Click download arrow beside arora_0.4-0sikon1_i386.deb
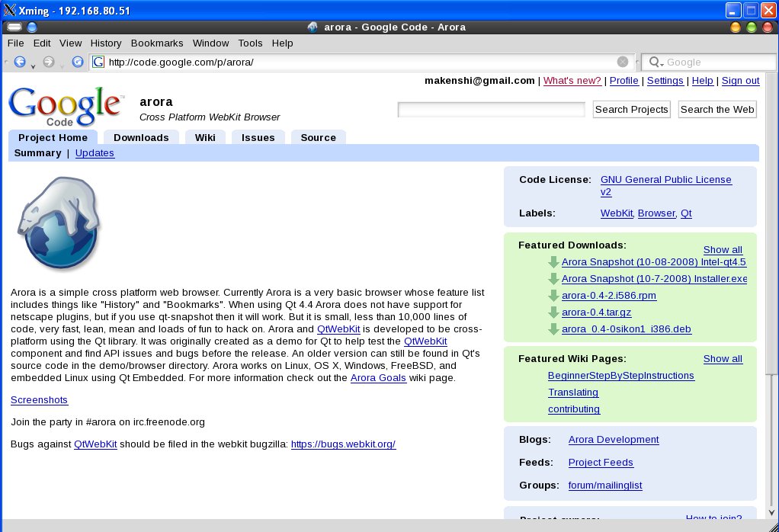 pyautogui.click(x=553, y=328)
